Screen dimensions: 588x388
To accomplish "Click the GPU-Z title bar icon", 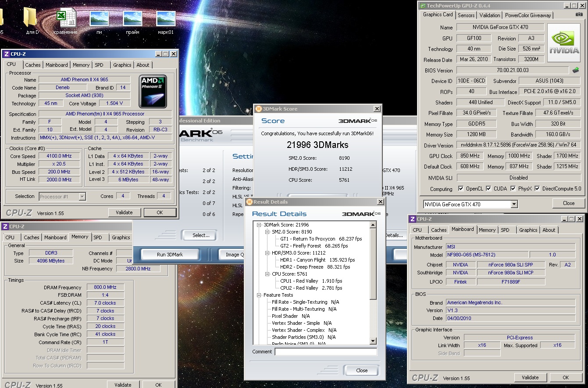I will pyautogui.click(x=423, y=5).
